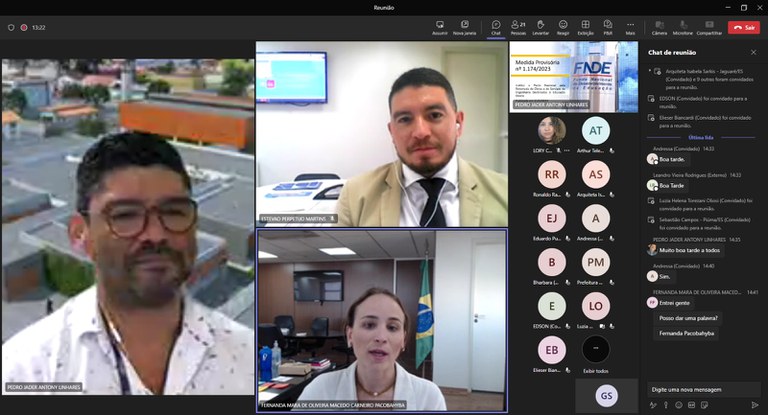This screenshot has width=768, height=415.
Task: Open the Exibição view options
Action: click(586, 26)
